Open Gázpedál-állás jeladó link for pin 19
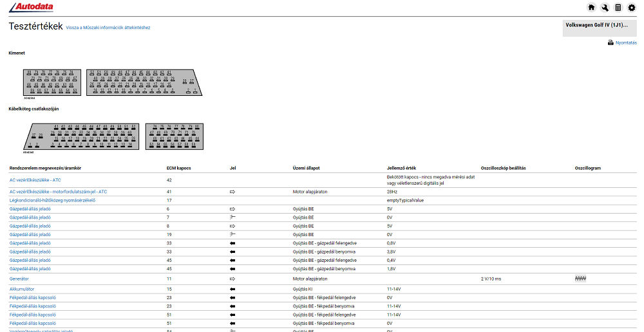 tap(30, 235)
